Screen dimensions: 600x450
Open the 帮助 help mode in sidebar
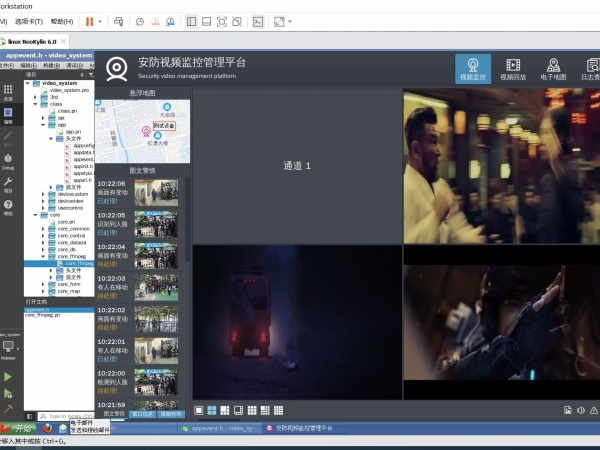coord(8,209)
